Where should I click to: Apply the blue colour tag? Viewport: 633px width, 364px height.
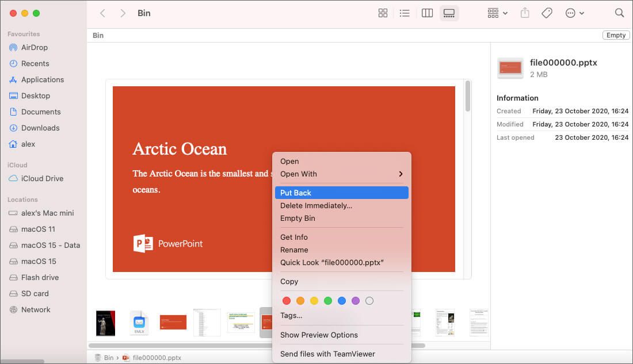pos(342,301)
